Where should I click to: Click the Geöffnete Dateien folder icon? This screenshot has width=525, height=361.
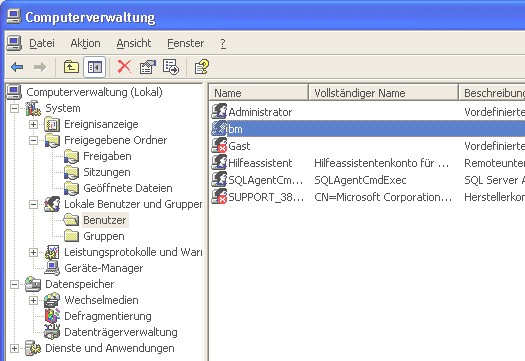click(71, 188)
